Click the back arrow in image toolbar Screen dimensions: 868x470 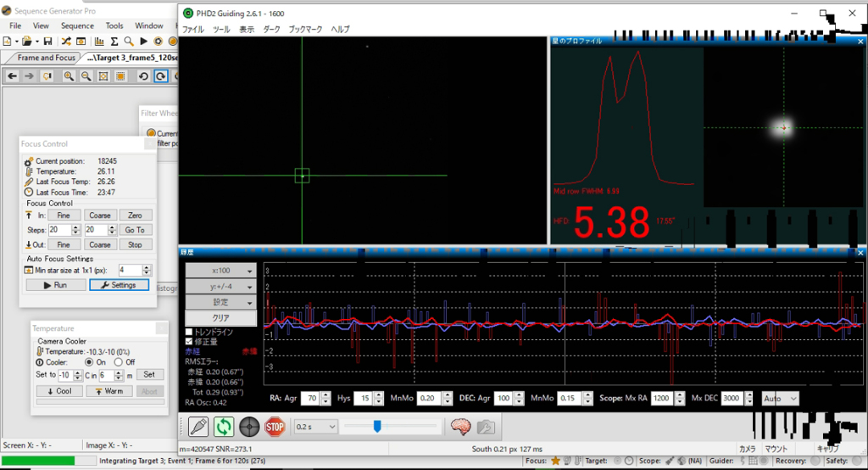(x=12, y=76)
